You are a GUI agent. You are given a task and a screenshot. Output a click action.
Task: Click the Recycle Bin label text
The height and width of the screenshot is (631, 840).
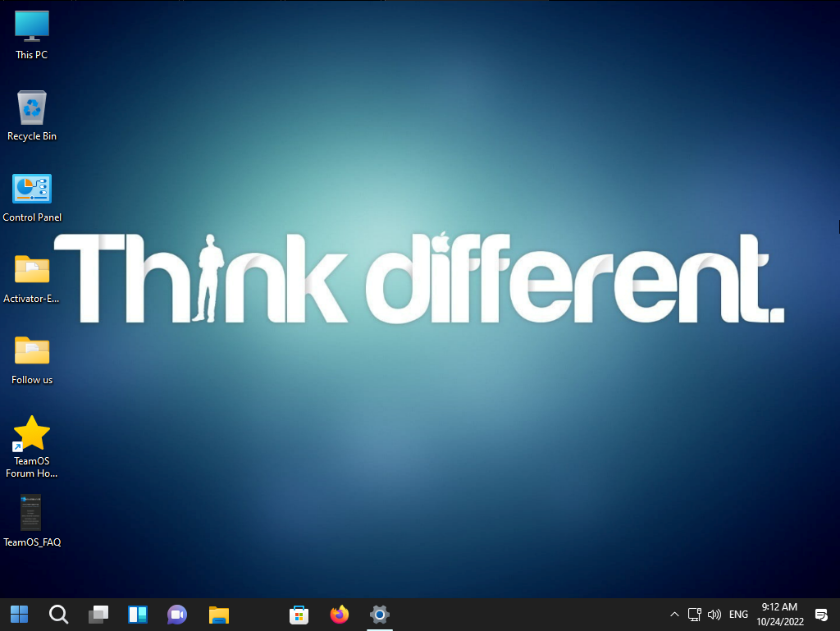32,136
